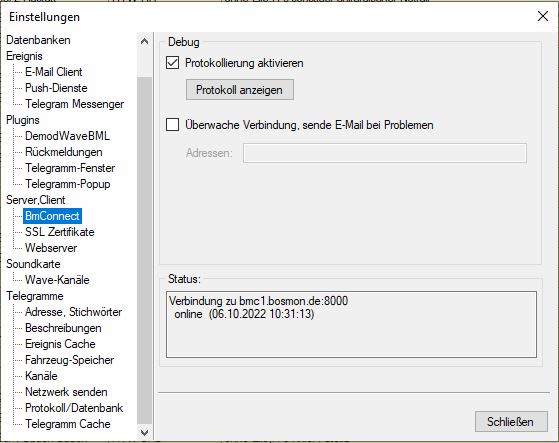
Task: Click Protokoll anzeigen button
Action: tap(240, 89)
